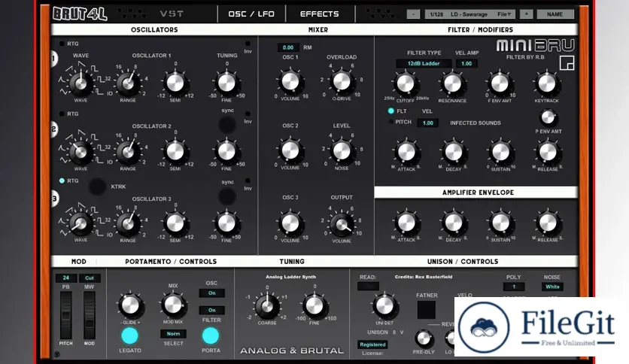Click the PB range value 24
The height and width of the screenshot is (364, 629).
point(65,278)
